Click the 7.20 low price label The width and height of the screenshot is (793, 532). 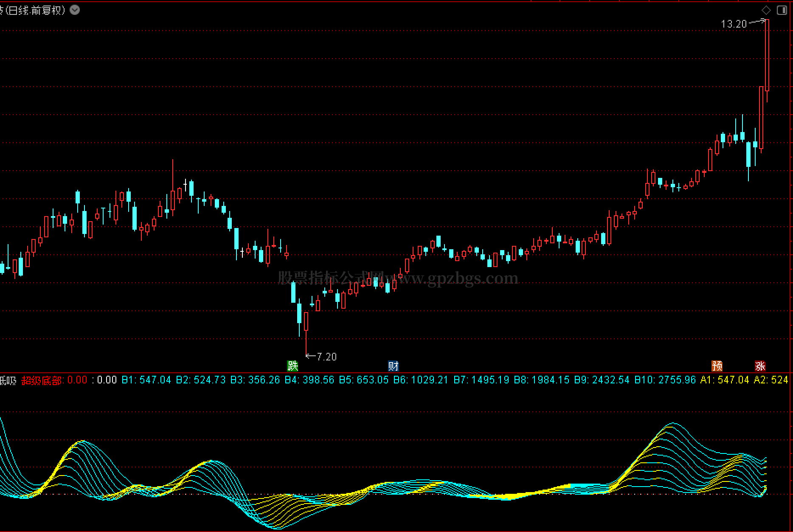pyautogui.click(x=326, y=357)
